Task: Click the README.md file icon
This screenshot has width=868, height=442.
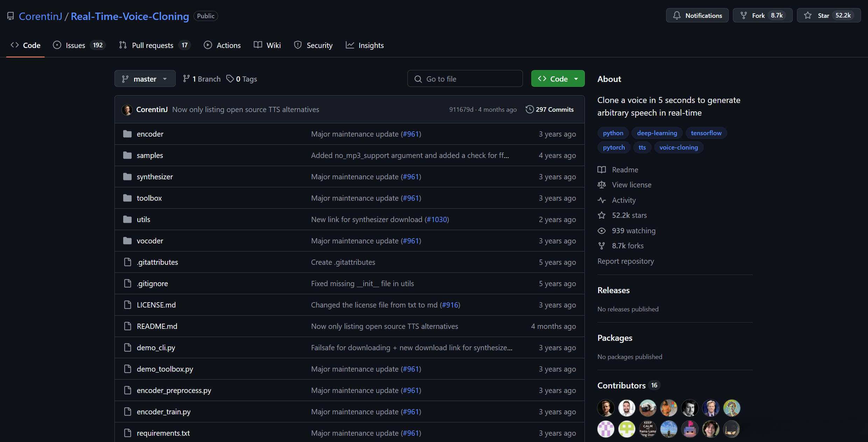Action: [127, 326]
